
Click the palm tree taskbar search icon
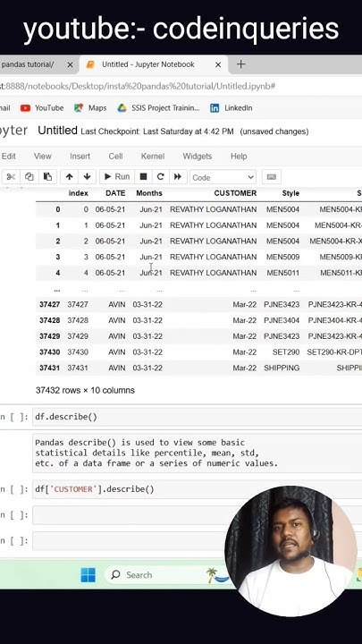[x=215, y=575]
